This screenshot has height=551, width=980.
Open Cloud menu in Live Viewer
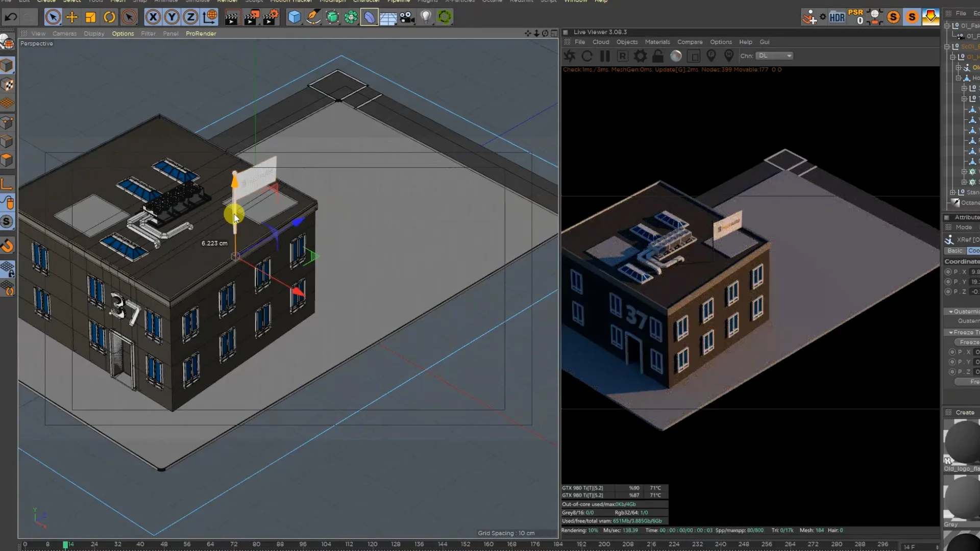click(601, 42)
